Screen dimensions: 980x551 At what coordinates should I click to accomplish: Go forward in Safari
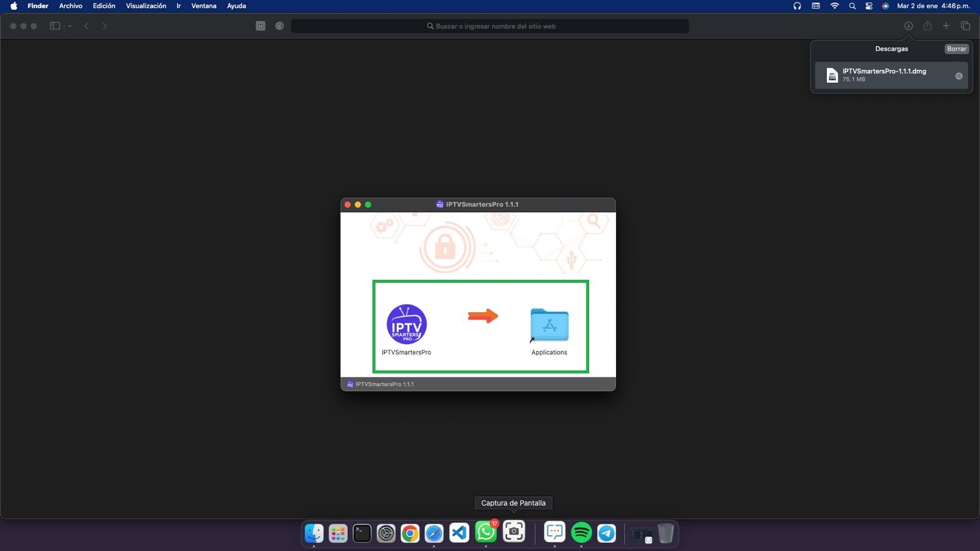click(105, 26)
